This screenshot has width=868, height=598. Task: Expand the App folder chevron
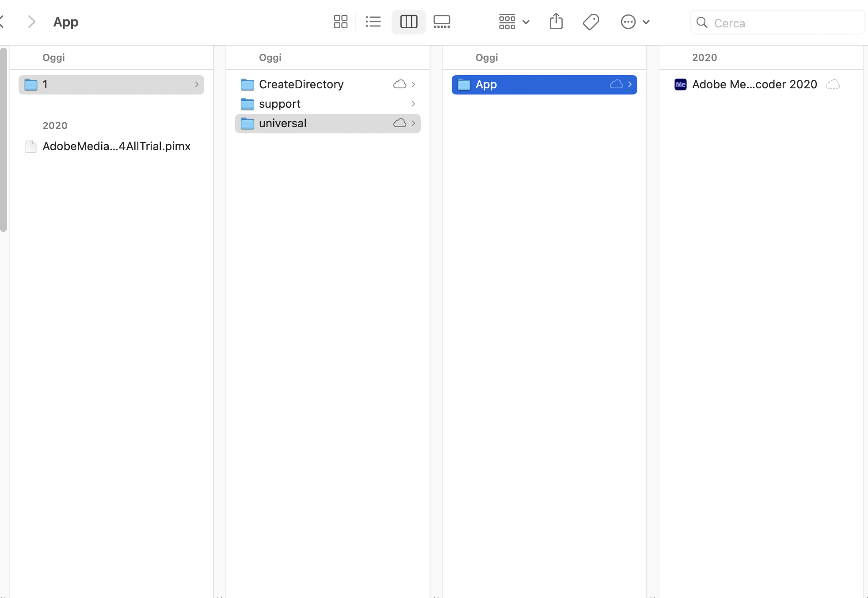pyautogui.click(x=630, y=84)
